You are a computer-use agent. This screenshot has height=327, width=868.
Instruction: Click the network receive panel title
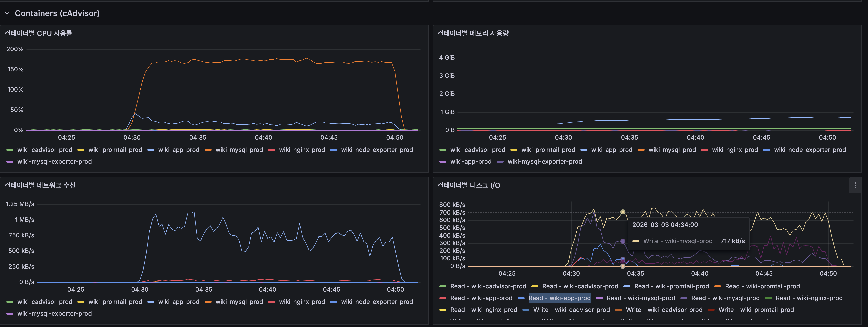point(40,185)
